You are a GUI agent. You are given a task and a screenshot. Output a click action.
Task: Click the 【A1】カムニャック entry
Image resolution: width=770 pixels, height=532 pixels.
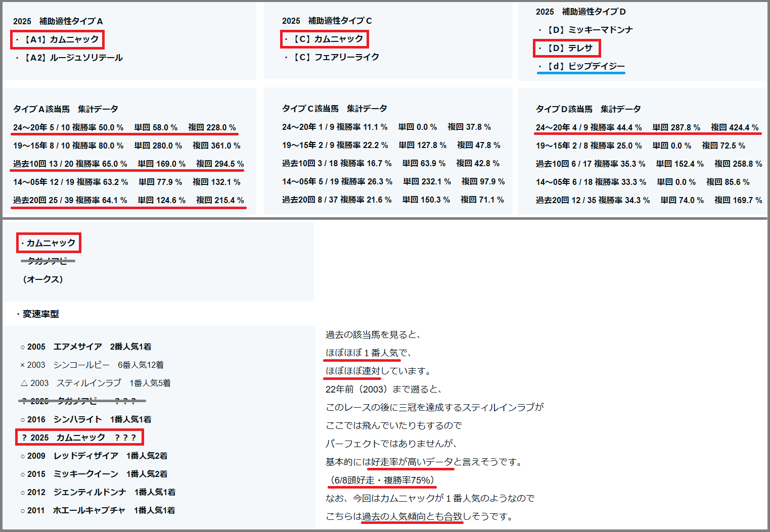58,39
